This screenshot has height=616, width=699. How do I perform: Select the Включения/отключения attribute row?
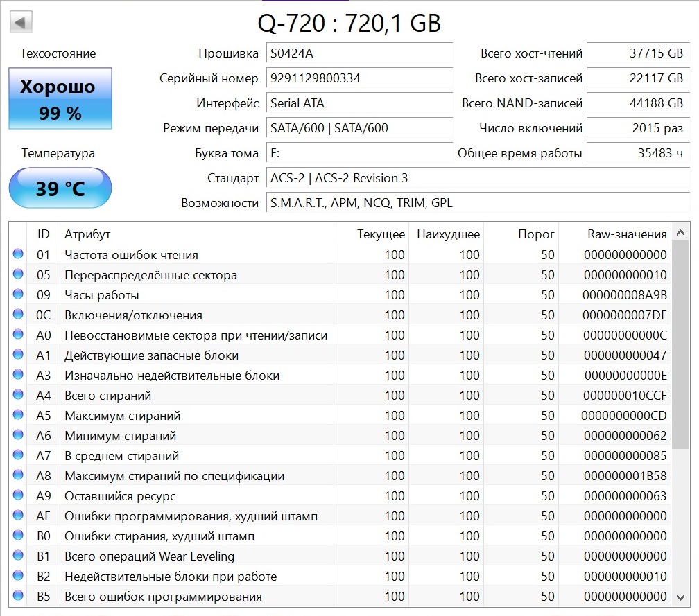(340, 315)
